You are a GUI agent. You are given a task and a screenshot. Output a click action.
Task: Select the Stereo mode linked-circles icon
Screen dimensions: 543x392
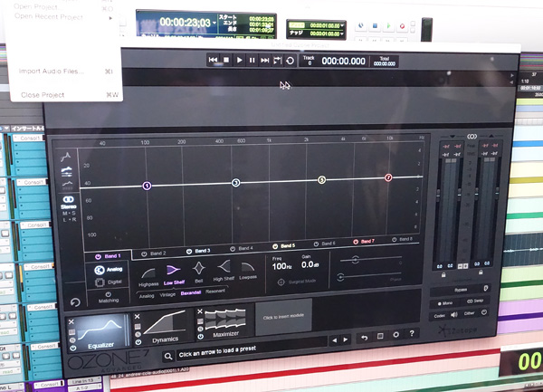coord(68,199)
